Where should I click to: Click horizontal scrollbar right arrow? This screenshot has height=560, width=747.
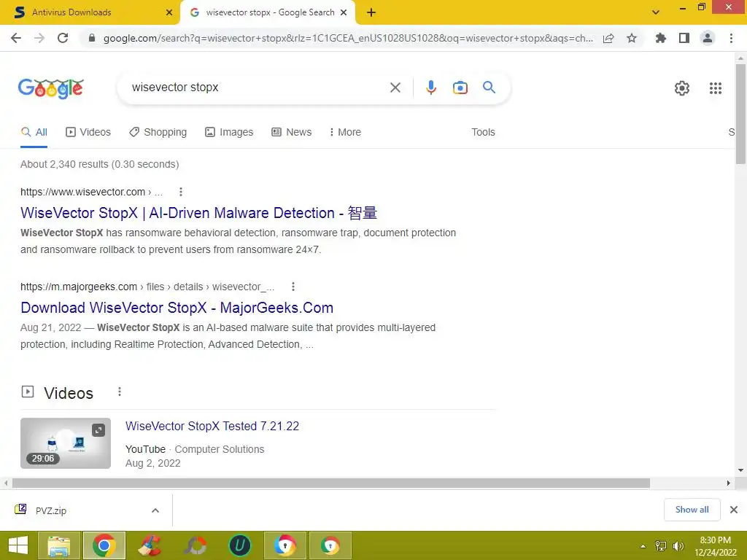point(729,483)
